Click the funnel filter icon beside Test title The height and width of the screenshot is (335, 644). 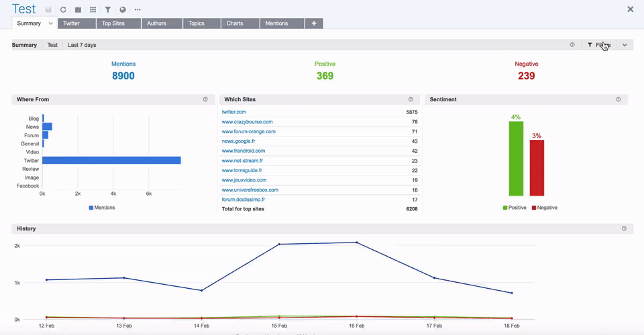[107, 10]
